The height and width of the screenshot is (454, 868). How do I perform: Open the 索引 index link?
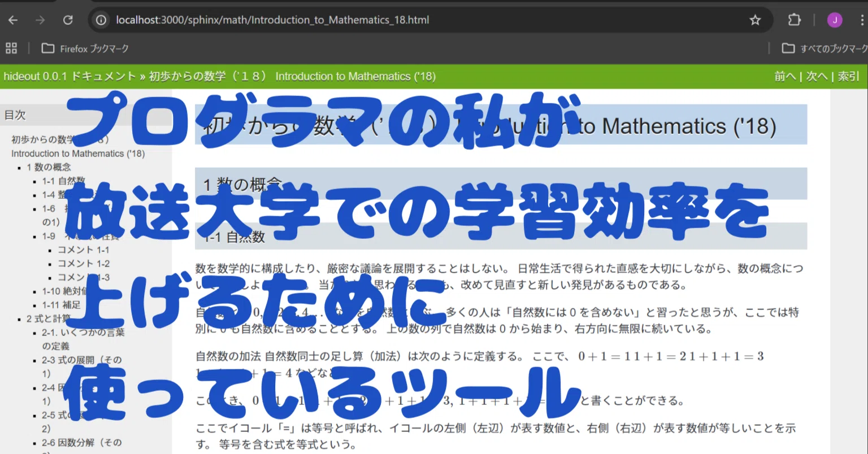click(x=848, y=76)
